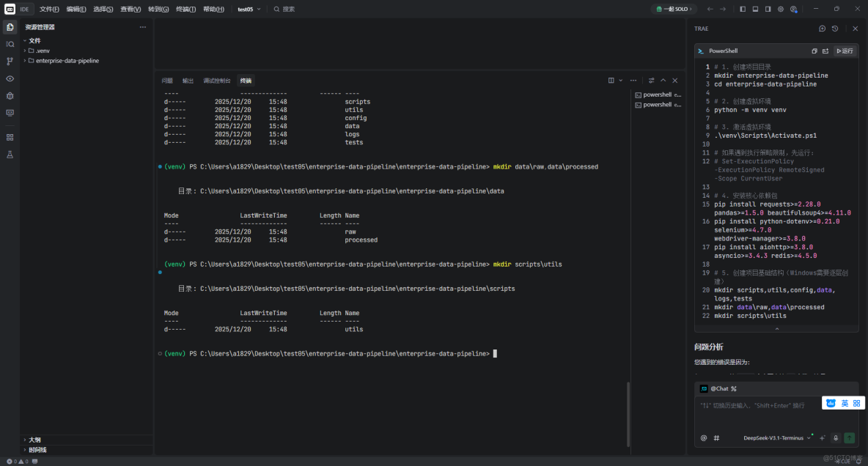Start a new chat in the TRAE panel
The image size is (868, 466).
click(822, 29)
